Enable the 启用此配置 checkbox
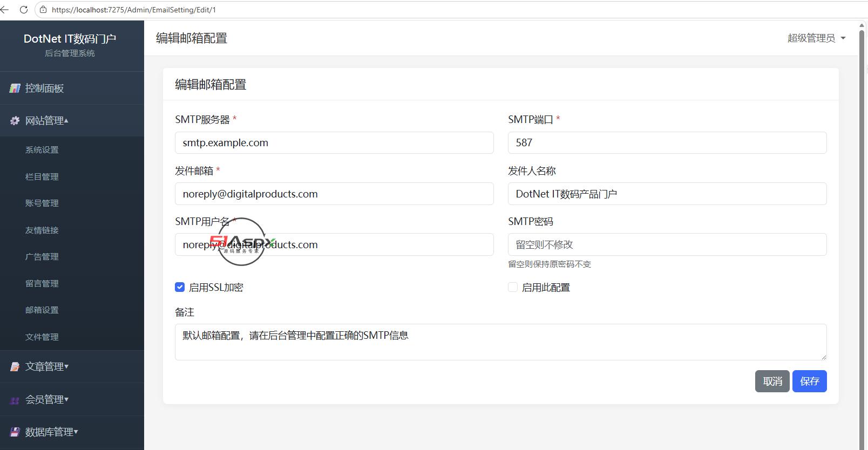The width and height of the screenshot is (868, 450). point(513,287)
